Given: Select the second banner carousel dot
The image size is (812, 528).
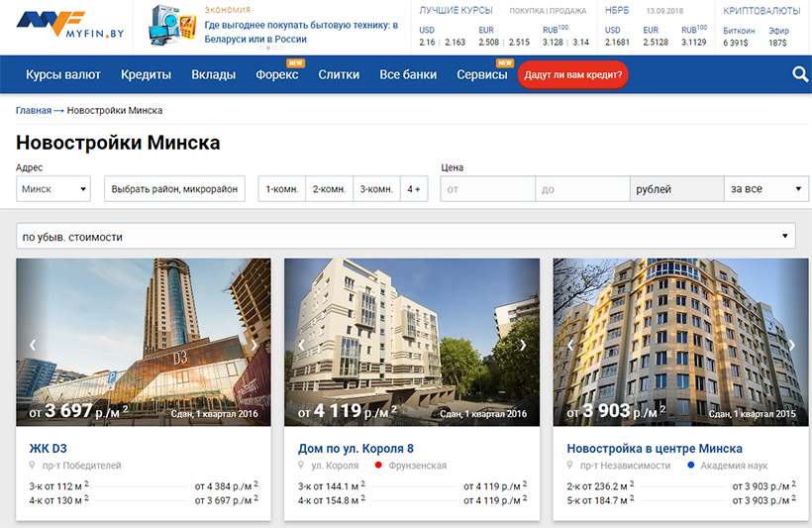Looking at the screenshot, I should click(x=270, y=49).
